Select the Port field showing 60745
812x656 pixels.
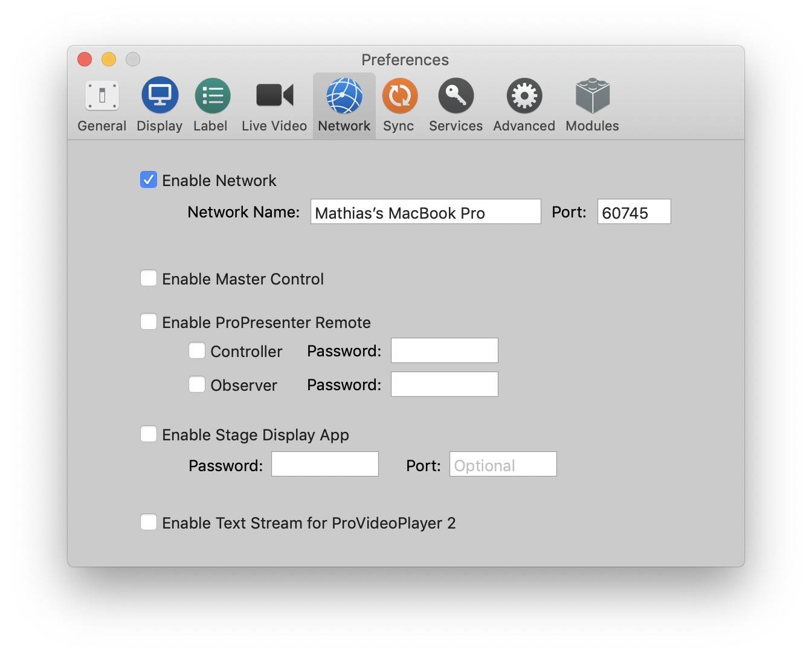[x=633, y=211]
